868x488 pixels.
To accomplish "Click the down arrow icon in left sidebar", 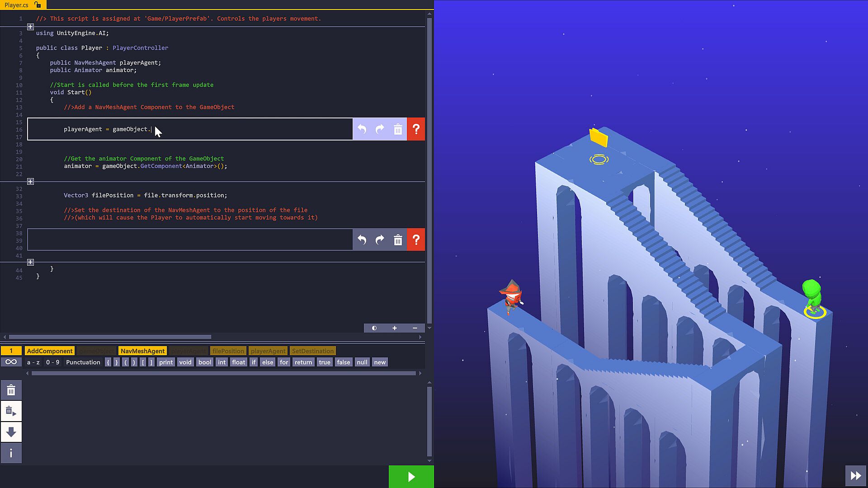I will click(x=11, y=432).
